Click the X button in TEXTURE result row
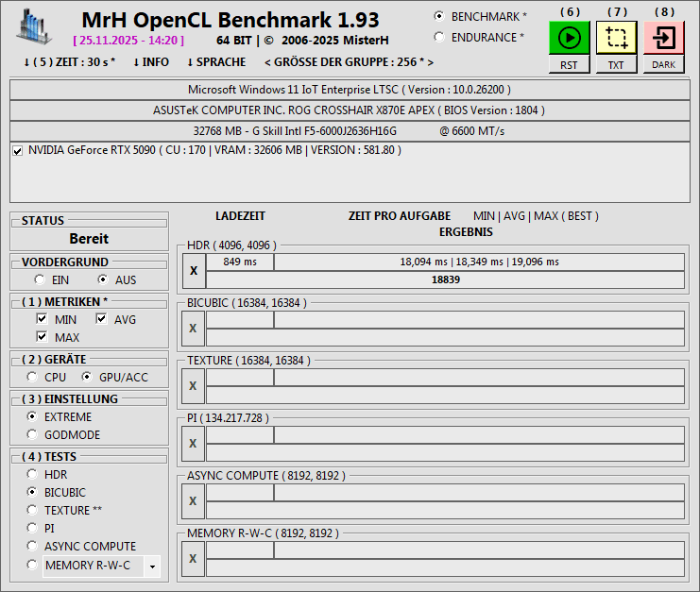Screen dimensions: 700x592 point(193,386)
